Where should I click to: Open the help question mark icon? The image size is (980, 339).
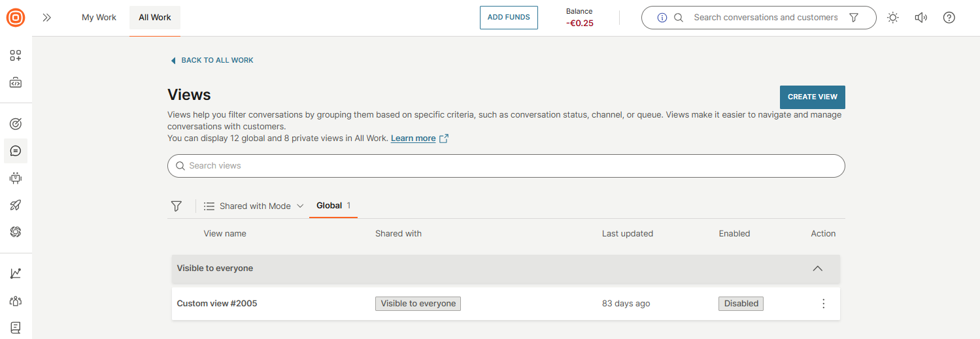tap(949, 18)
